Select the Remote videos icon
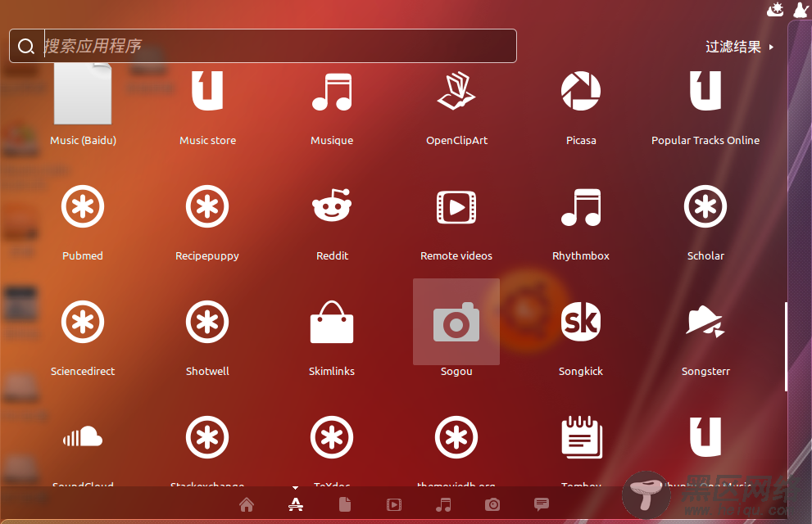The height and width of the screenshot is (524, 812). click(x=456, y=207)
